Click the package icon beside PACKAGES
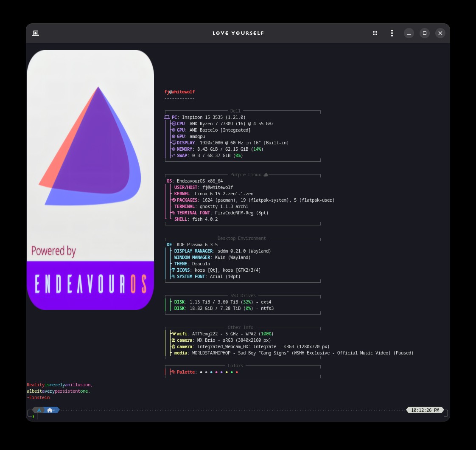 (174, 200)
